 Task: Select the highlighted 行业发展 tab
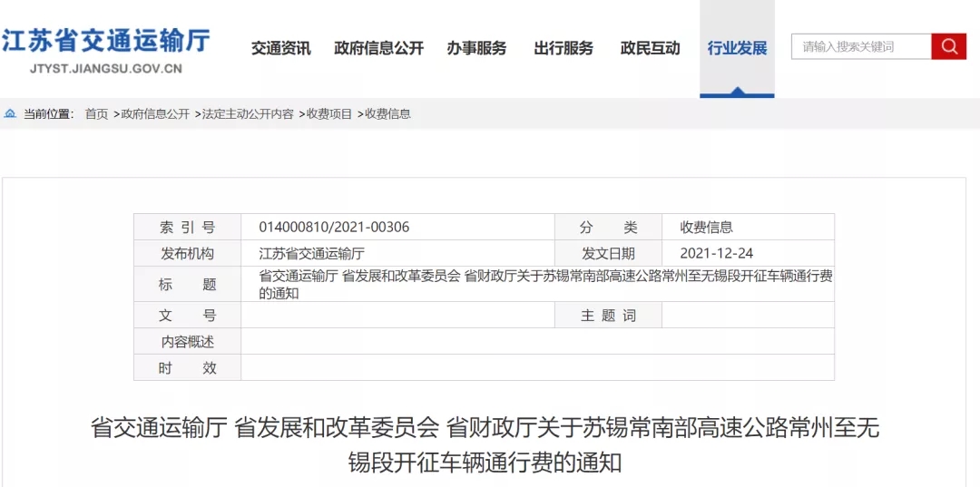pos(737,48)
